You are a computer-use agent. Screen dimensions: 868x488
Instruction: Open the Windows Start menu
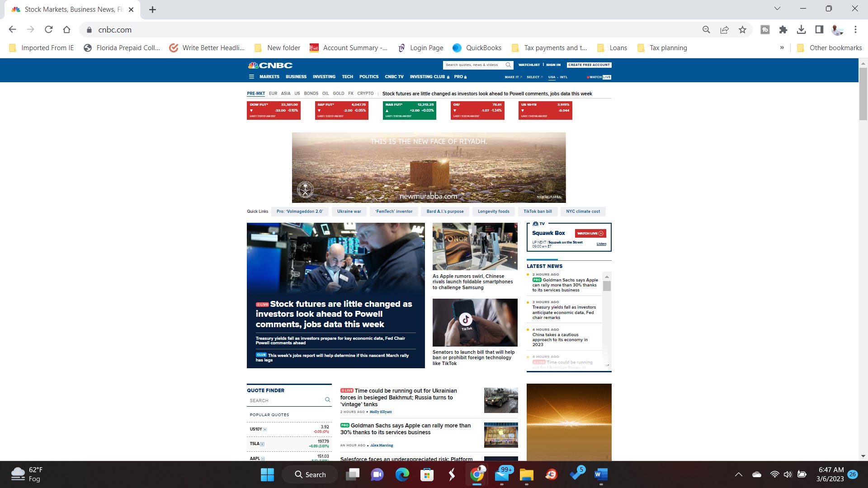(267, 474)
